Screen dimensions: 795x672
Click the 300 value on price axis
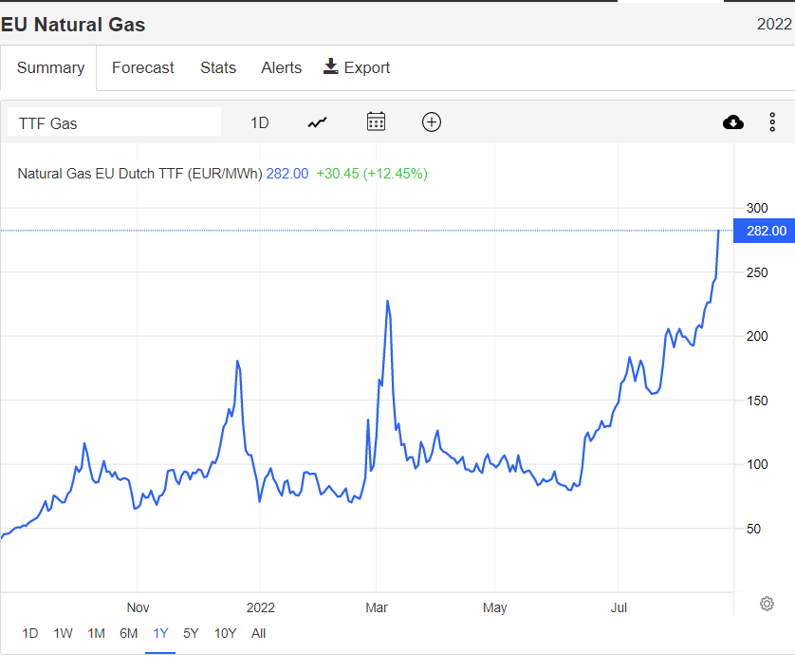coord(757,208)
